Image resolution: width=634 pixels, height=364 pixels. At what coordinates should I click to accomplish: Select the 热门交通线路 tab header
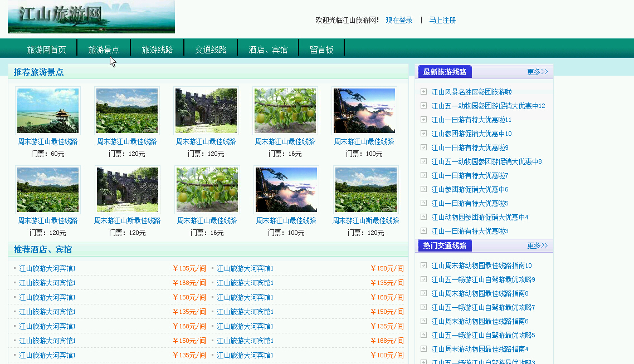(445, 245)
